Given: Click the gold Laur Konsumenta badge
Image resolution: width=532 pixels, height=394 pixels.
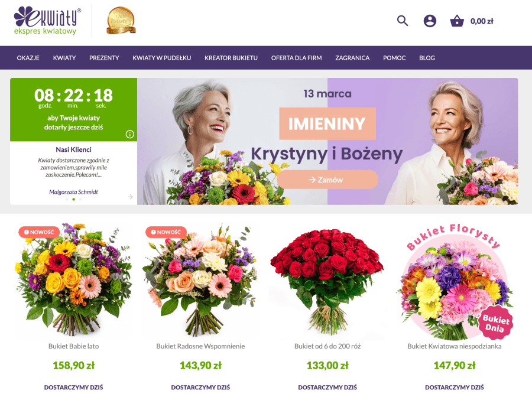Looking at the screenshot, I should click(x=121, y=21).
